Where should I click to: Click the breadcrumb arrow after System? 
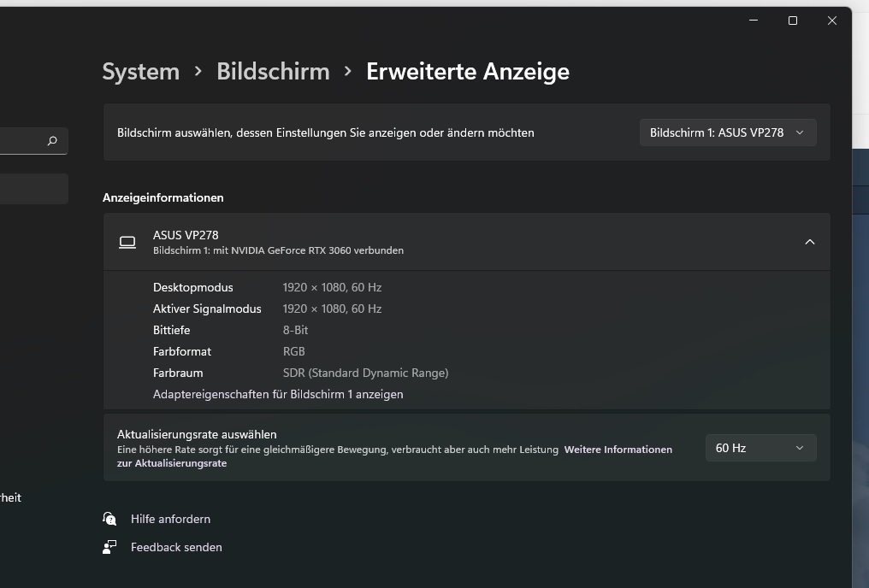(198, 72)
